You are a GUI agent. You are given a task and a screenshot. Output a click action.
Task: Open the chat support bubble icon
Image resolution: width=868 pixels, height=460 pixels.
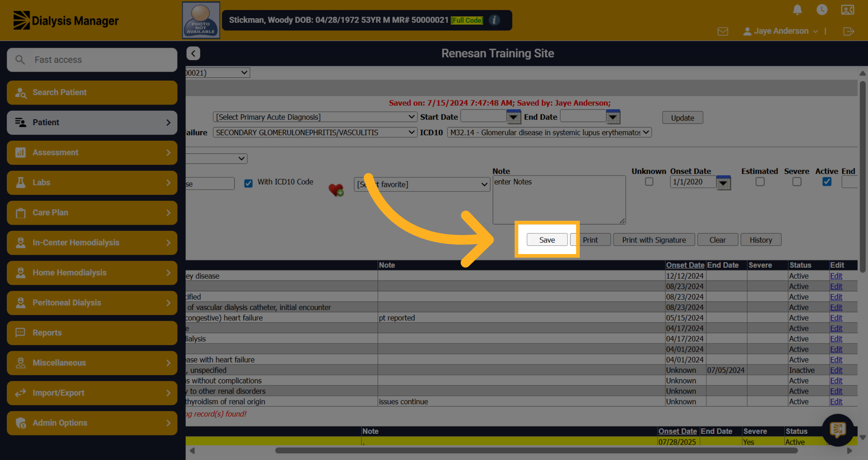click(x=838, y=430)
